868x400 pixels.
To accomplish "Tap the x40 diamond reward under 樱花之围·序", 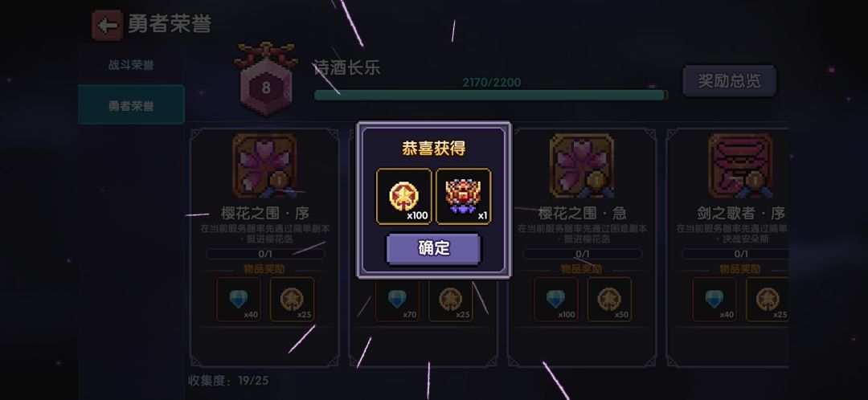I will coord(239,300).
